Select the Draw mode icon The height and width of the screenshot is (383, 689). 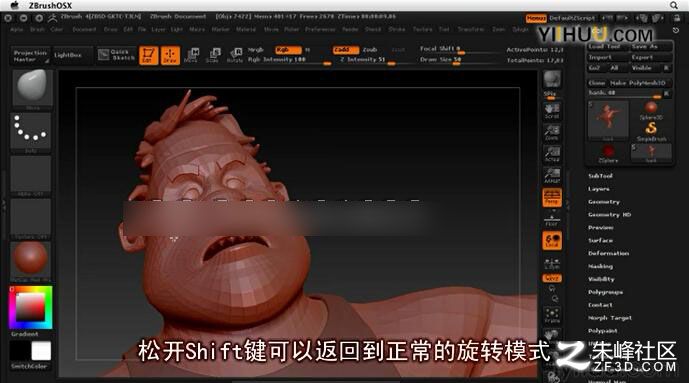pos(170,55)
